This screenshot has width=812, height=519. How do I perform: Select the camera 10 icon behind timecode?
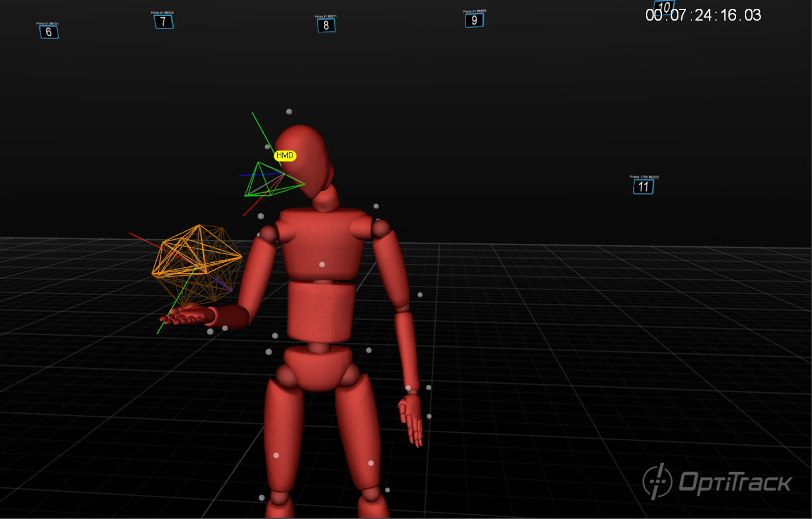tap(664, 7)
